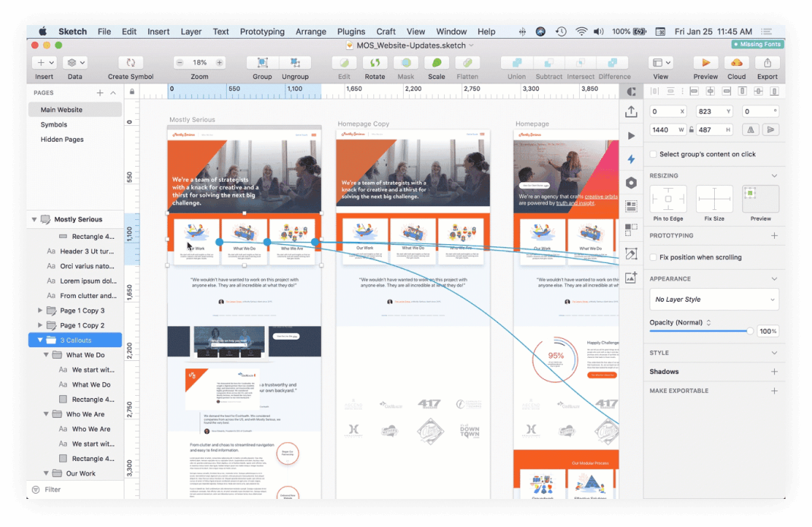The width and height of the screenshot is (812, 527).
Task: Zoom out with the minus button
Action: pos(180,63)
